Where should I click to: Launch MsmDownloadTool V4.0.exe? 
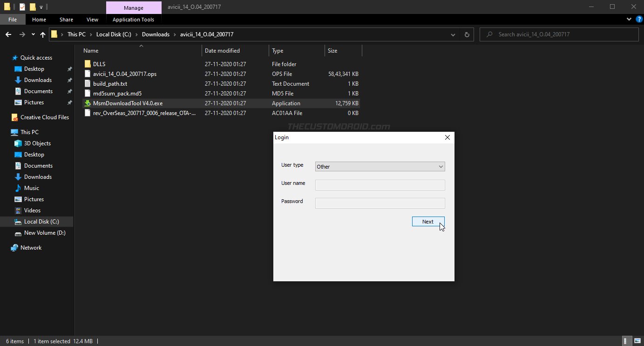tap(127, 103)
